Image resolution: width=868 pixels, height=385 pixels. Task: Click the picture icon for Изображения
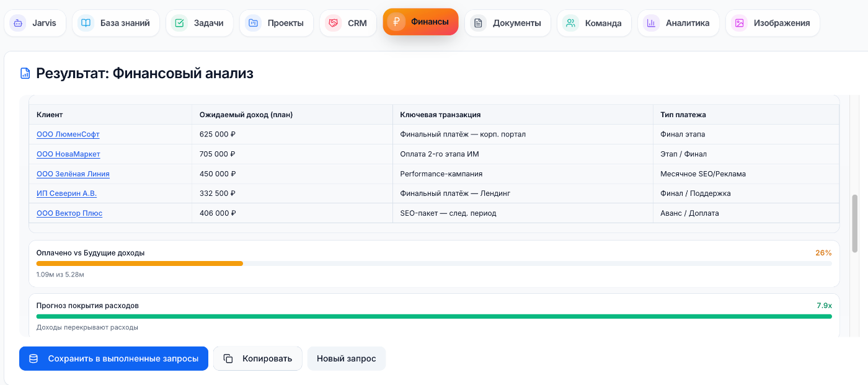pos(739,23)
